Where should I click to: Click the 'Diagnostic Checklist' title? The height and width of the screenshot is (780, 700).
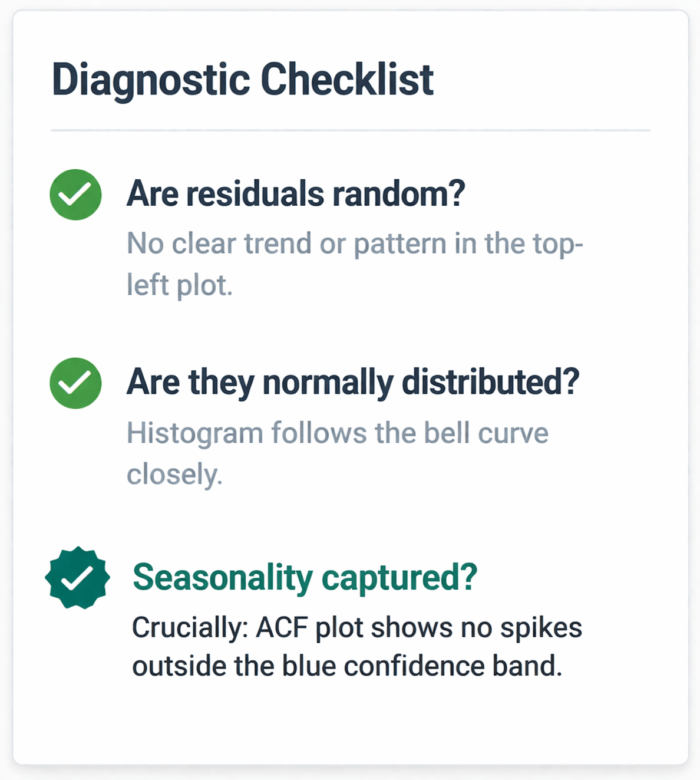243,80
